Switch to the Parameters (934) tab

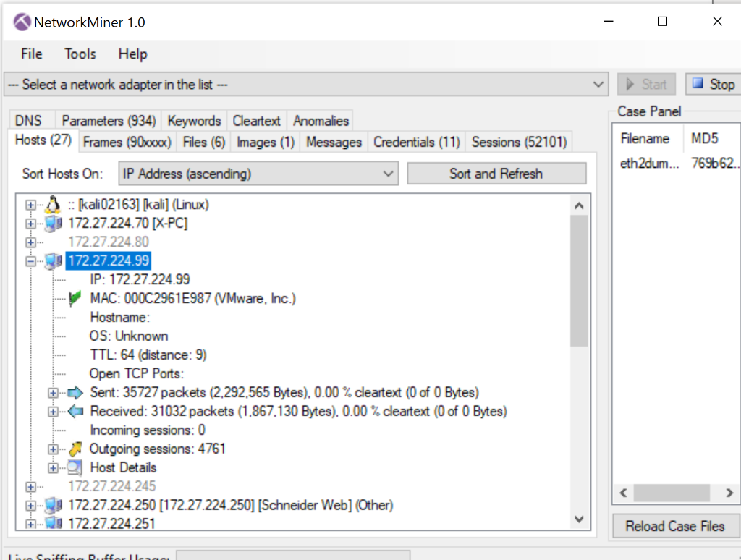pyautogui.click(x=109, y=121)
